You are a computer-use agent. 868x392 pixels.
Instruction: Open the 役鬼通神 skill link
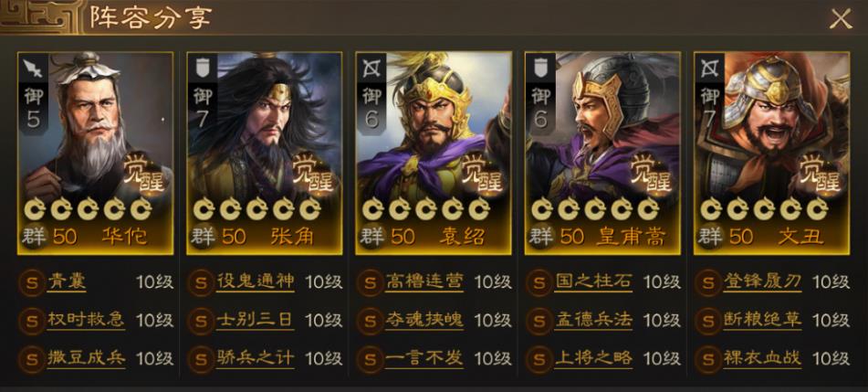(x=255, y=281)
